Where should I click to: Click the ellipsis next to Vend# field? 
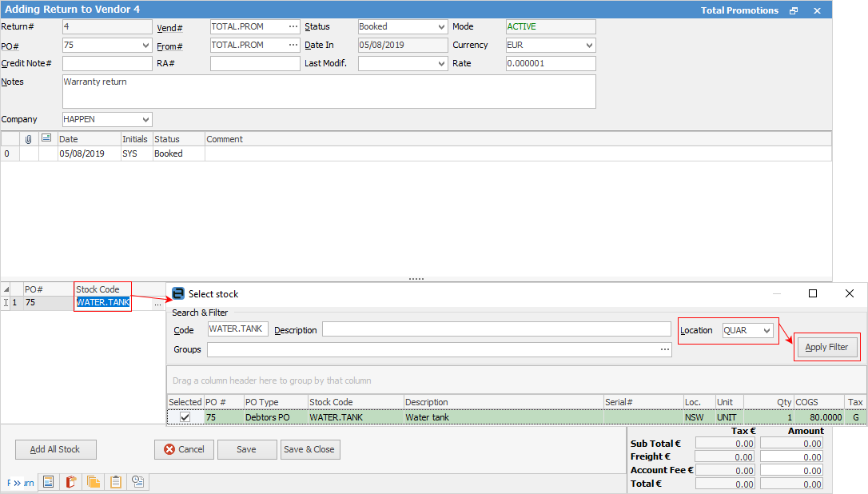pos(293,27)
